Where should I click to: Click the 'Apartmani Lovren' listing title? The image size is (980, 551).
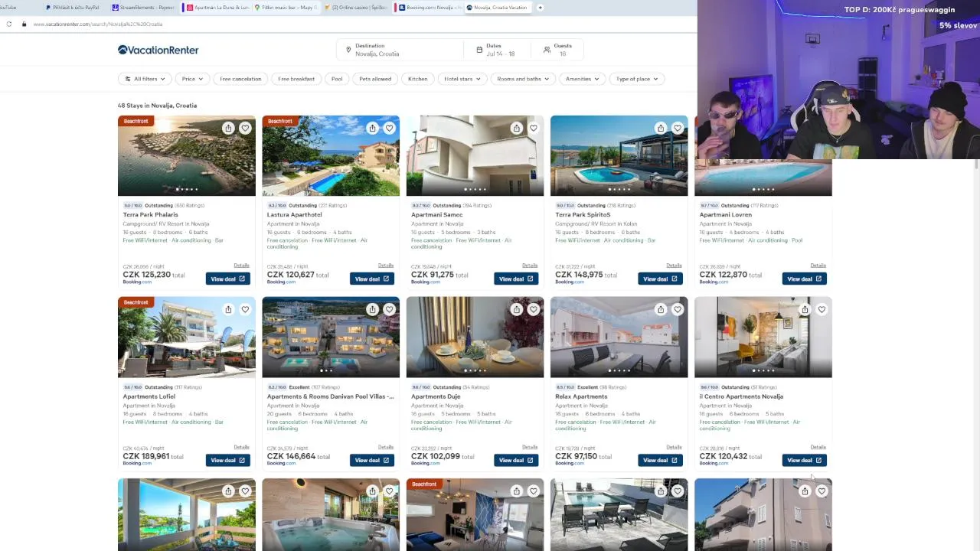[726, 215]
